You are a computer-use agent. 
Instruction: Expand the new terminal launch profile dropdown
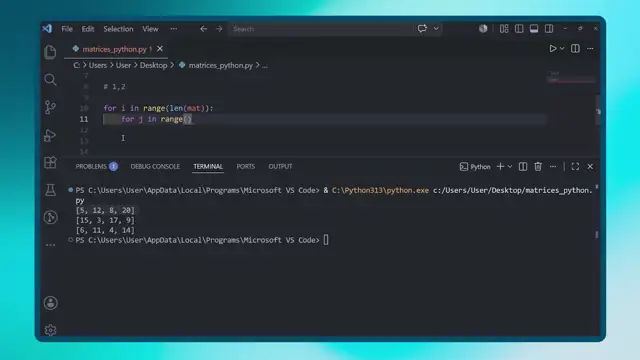[x=510, y=167]
